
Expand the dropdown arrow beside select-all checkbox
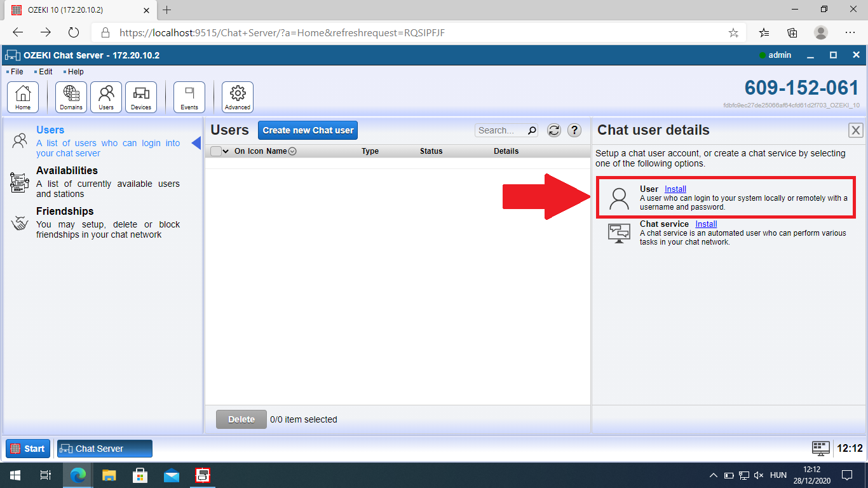(x=226, y=151)
